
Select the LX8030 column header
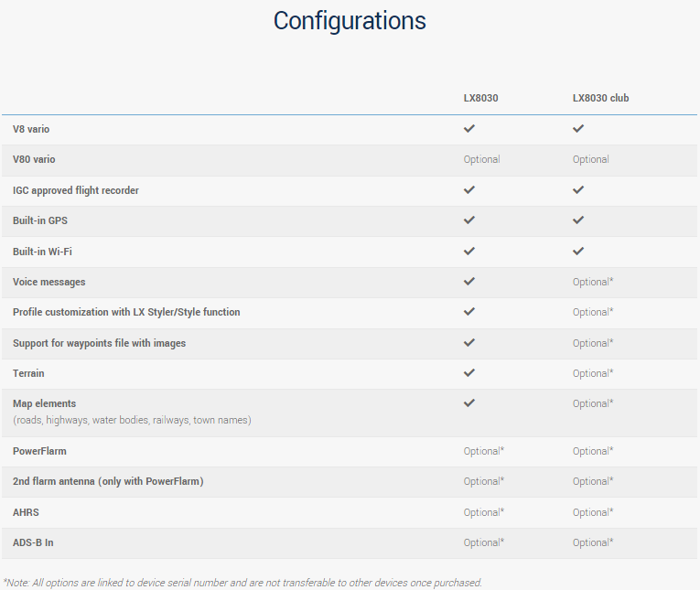pos(480,98)
